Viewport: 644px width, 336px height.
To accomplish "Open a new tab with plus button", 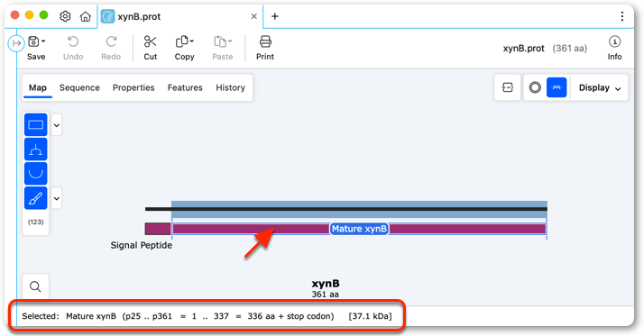I will 275,16.
